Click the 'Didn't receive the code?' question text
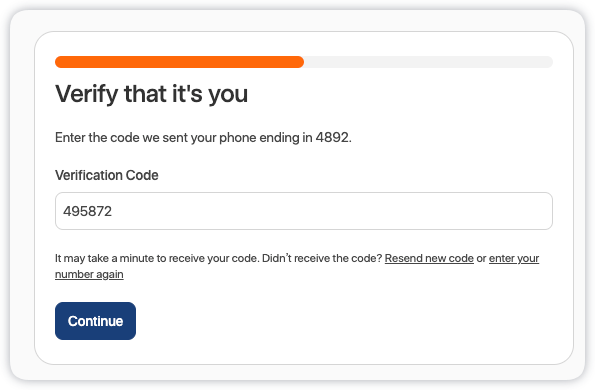 coord(322,258)
